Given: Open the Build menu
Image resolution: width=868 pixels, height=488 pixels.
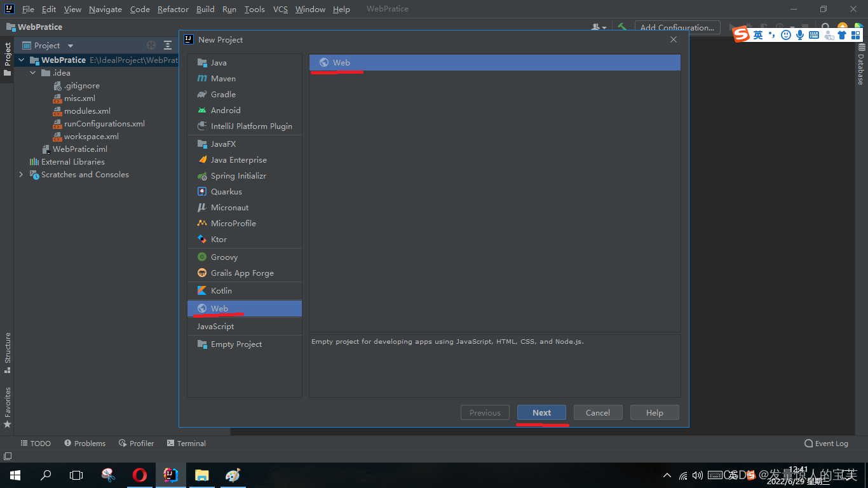Looking at the screenshot, I should click(x=205, y=9).
